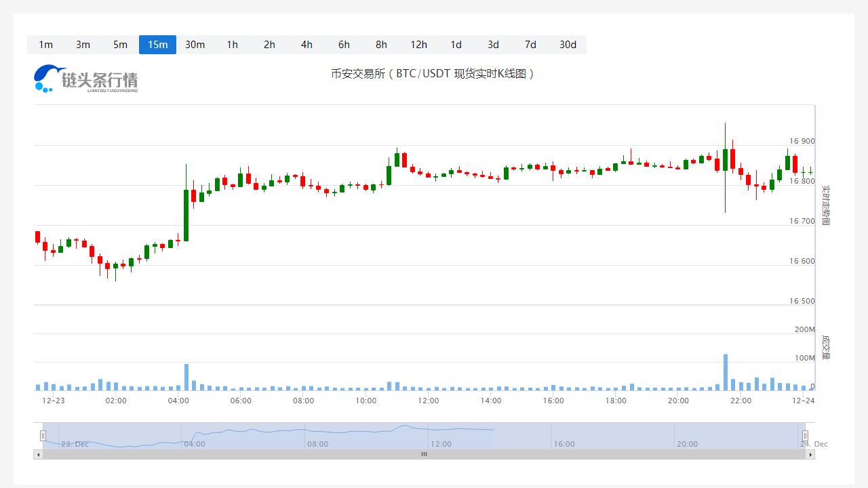Switch to the 3m interval
The image size is (868, 488).
click(83, 45)
